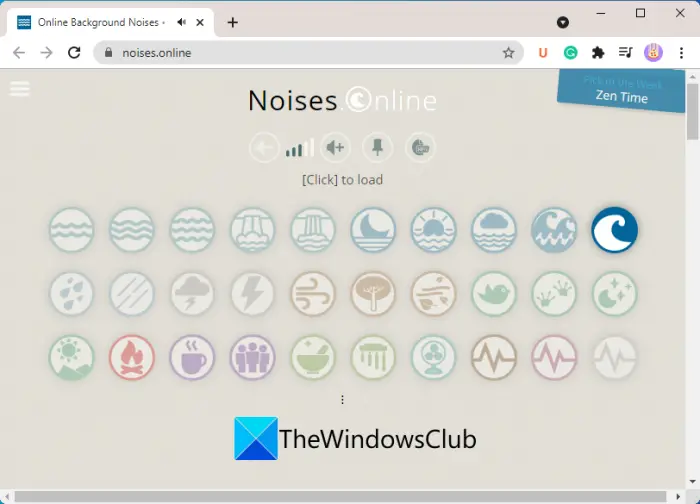Bookmark this page with the star
The height and width of the screenshot is (504, 700).
pos(508,53)
